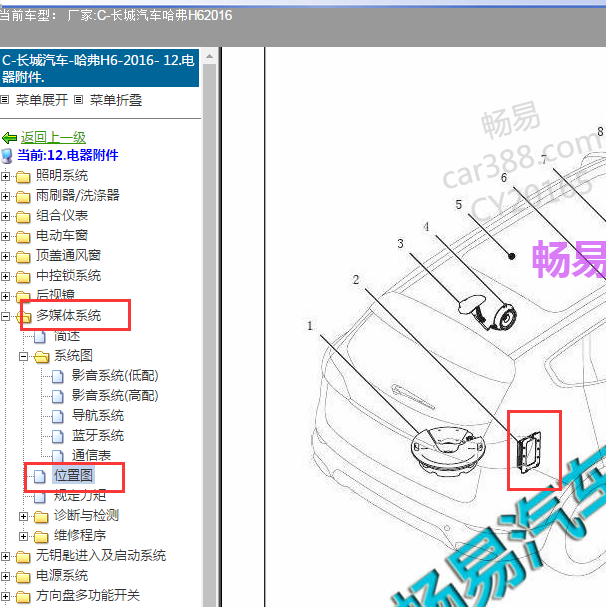606x607 pixels.
Task: Click the 系统图 open folder icon
Action: point(41,357)
